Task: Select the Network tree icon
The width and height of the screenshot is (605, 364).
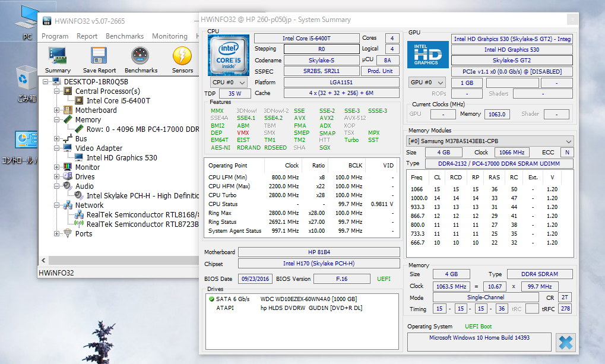Action: (68, 205)
